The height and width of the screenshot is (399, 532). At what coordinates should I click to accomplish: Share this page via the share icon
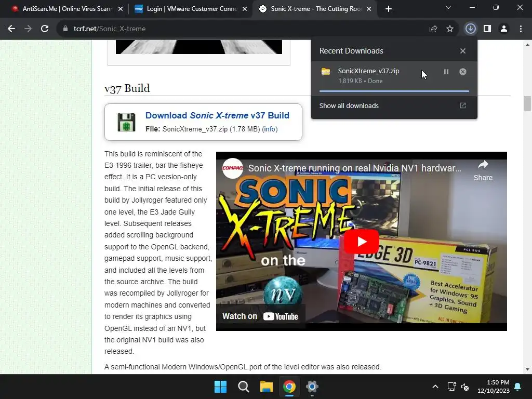point(433,29)
